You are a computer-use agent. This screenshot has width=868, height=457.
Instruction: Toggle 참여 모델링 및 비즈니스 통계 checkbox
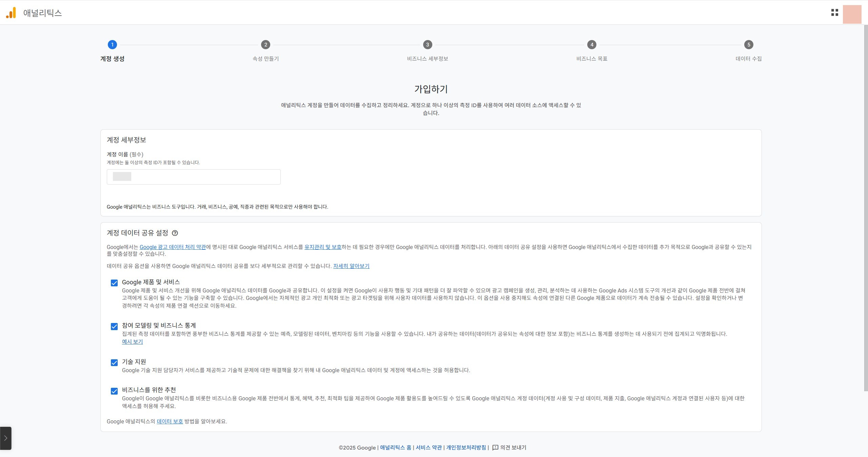pyautogui.click(x=114, y=326)
